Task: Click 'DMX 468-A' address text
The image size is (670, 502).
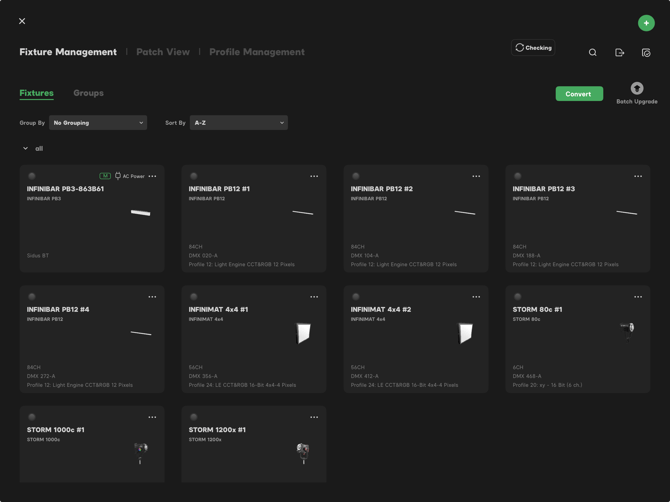Action: 527,376
